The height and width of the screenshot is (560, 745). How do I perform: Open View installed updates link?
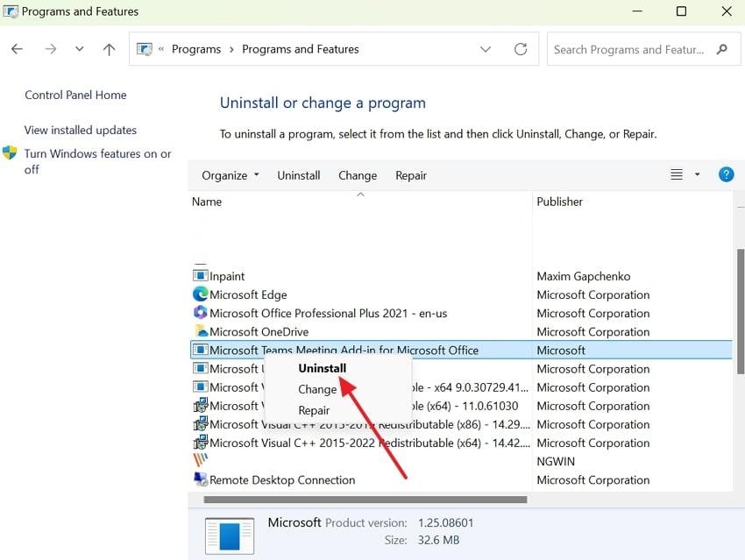tap(81, 131)
